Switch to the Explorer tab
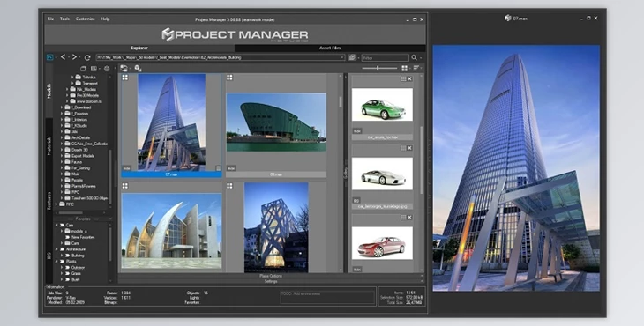Screen dimensions: 644x326 tap(139, 48)
